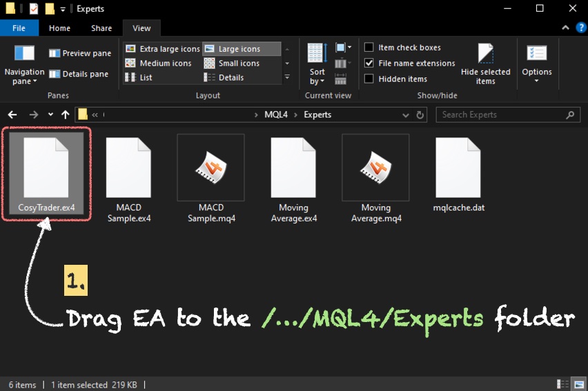Screen dimensions: 588x391
Task: Open the File menu tab
Action: click(x=19, y=28)
